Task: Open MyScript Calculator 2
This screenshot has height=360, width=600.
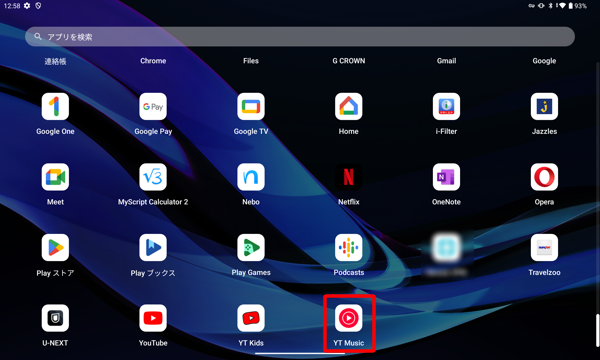Action: (153, 177)
